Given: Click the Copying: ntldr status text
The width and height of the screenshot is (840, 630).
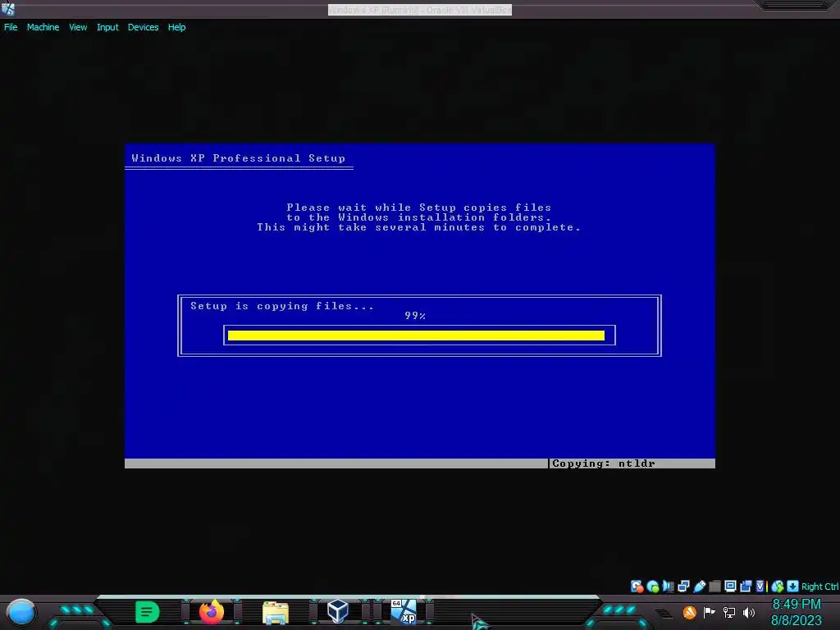Looking at the screenshot, I should [603, 463].
